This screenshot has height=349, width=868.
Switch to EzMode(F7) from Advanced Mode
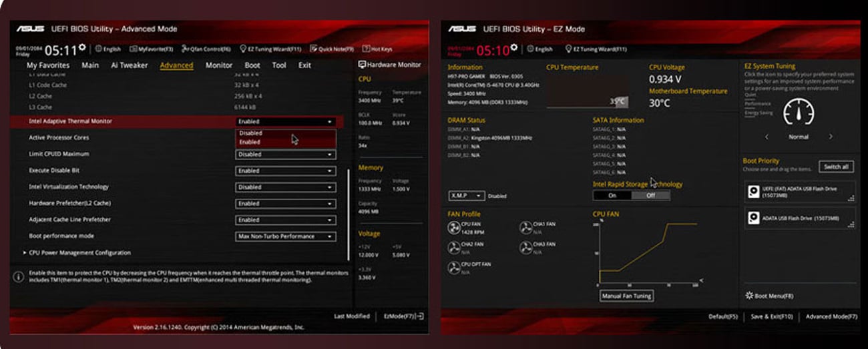tap(404, 316)
